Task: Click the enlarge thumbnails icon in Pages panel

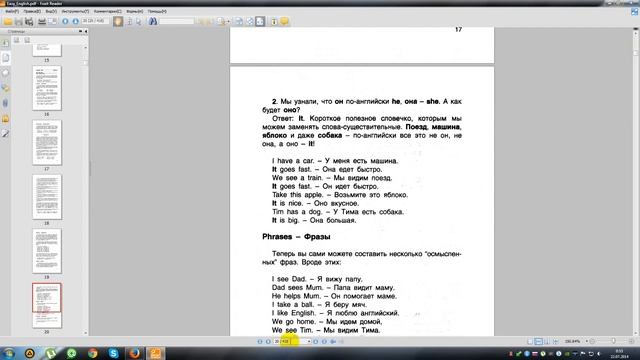Action: click(16, 40)
